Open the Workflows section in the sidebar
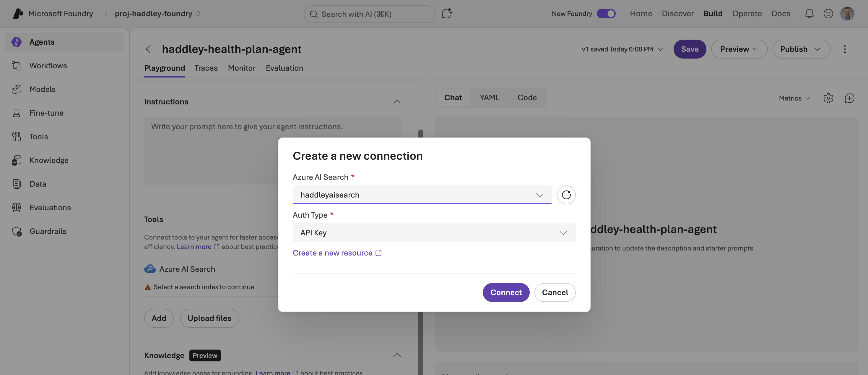 click(x=48, y=65)
